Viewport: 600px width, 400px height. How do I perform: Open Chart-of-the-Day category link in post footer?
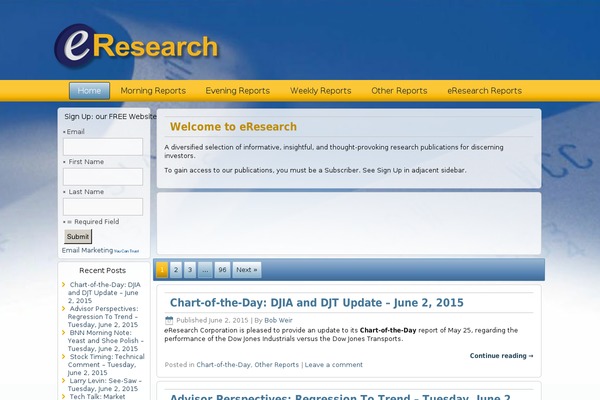point(223,365)
